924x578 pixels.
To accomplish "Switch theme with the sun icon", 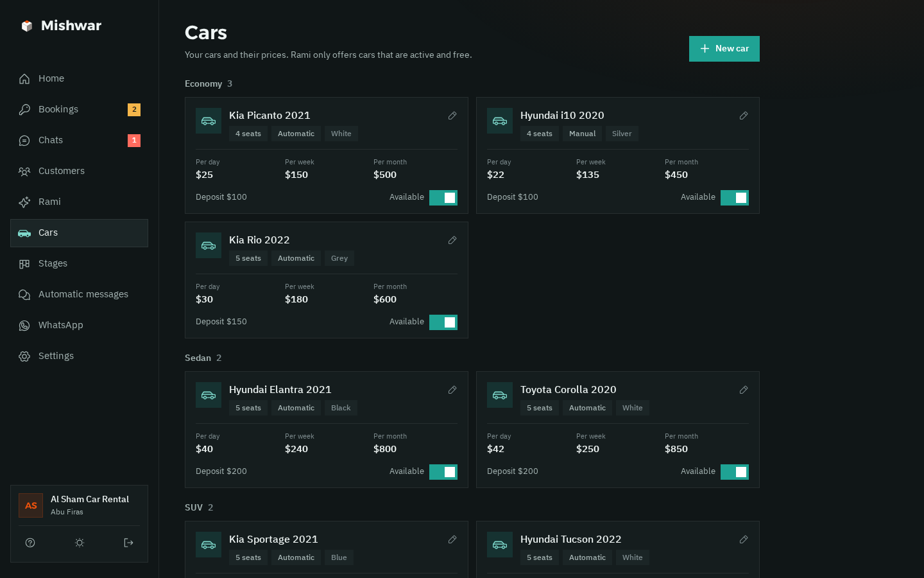I will coord(80,543).
